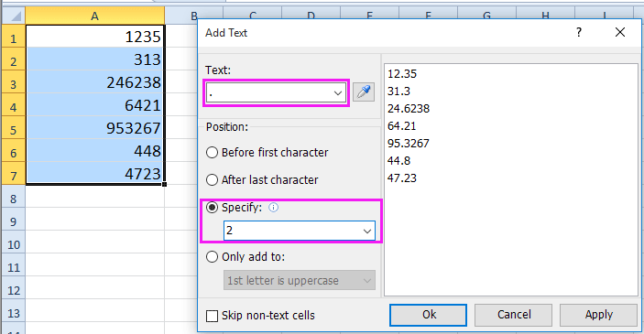Click cell containing 1235
Viewport: 644px width, 334px height.
(95, 37)
